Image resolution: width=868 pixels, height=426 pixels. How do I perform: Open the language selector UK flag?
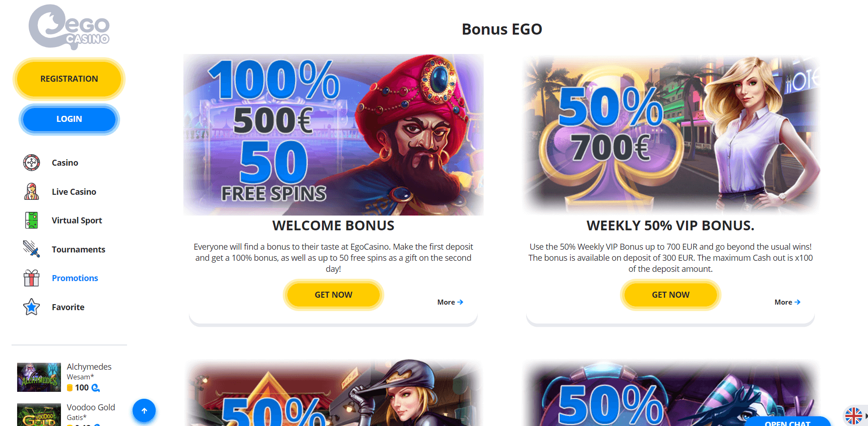853,416
